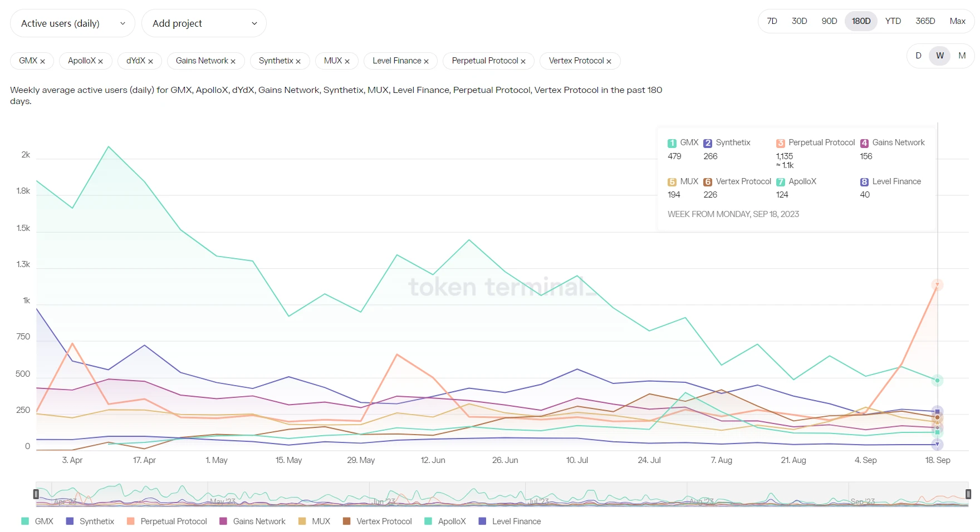Toggle ApolloX series in bottom legend
The width and height of the screenshot is (980, 532).
pyautogui.click(x=445, y=521)
